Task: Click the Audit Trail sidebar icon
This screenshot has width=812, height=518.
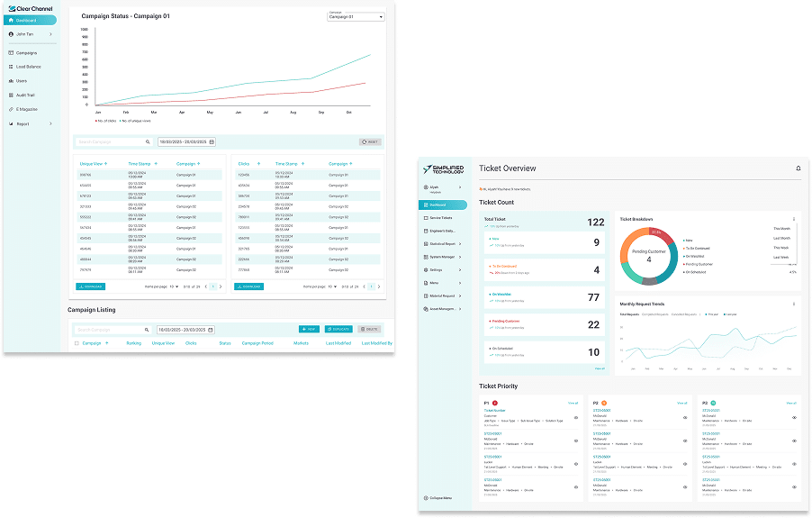Action: point(10,95)
